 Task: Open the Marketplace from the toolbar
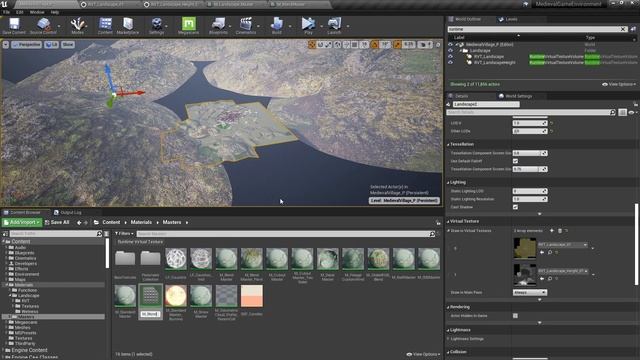[128, 25]
